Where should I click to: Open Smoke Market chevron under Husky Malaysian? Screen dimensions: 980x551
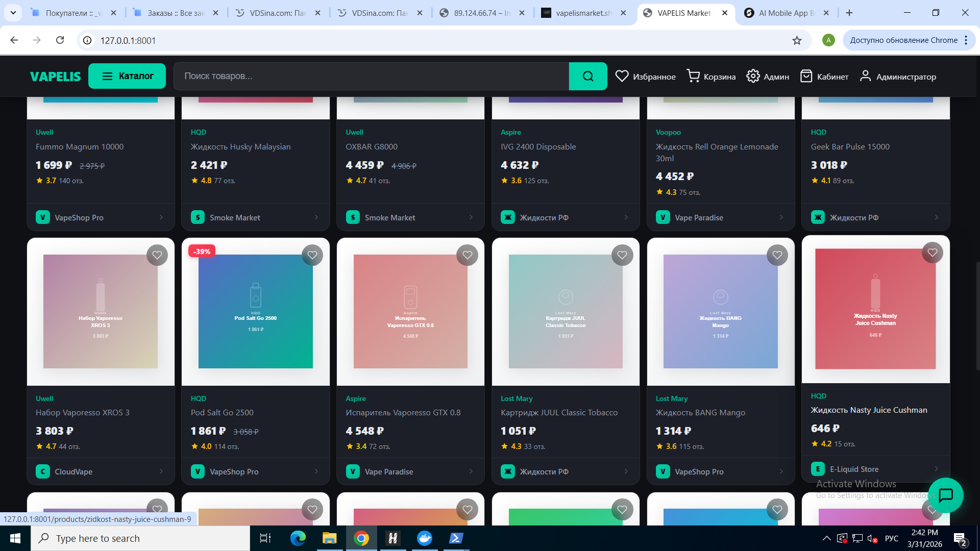coord(316,217)
